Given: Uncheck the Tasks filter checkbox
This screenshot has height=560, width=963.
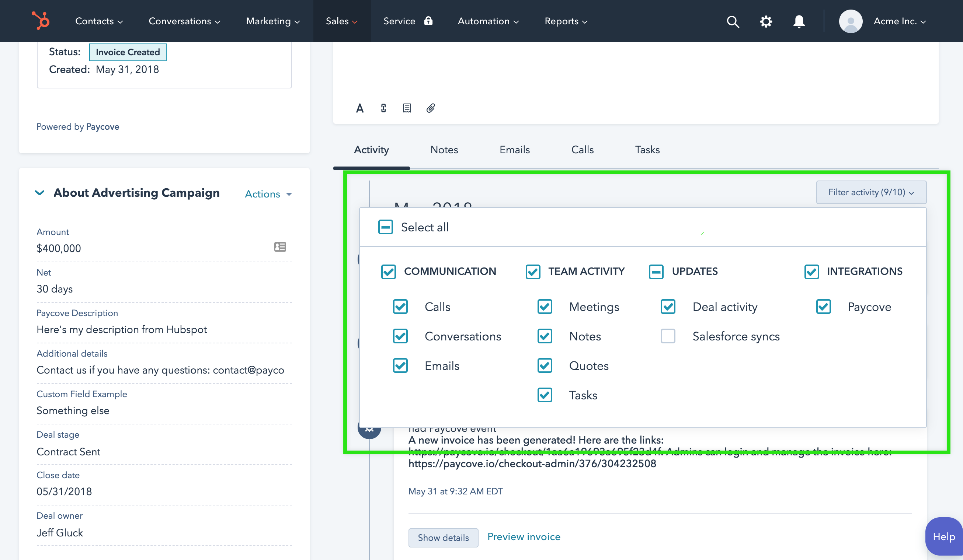Looking at the screenshot, I should 545,395.
